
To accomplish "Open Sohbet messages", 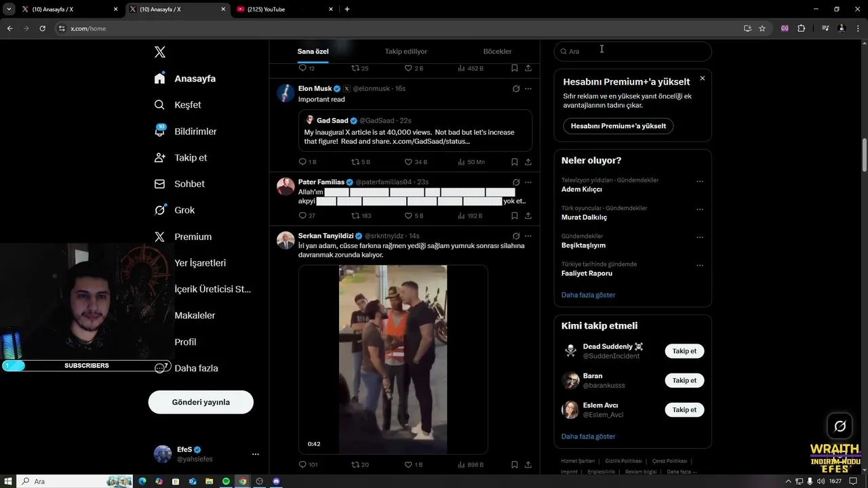I will pos(179,184).
